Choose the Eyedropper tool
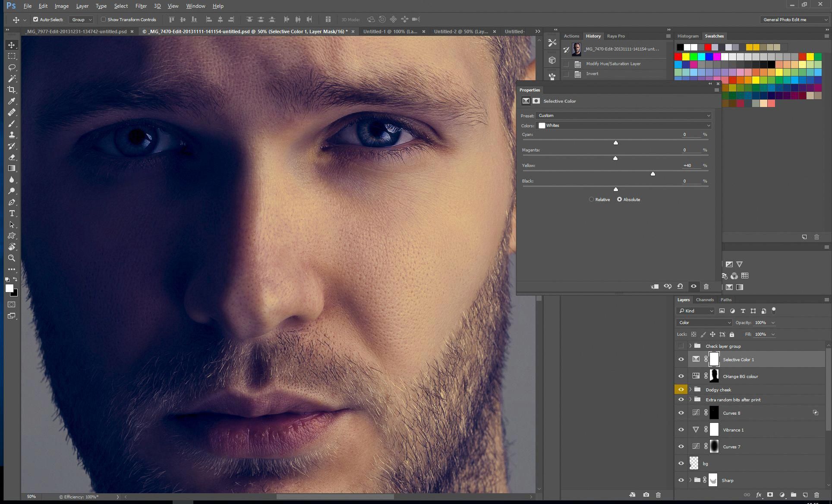Image resolution: width=832 pixels, height=504 pixels. [x=12, y=101]
